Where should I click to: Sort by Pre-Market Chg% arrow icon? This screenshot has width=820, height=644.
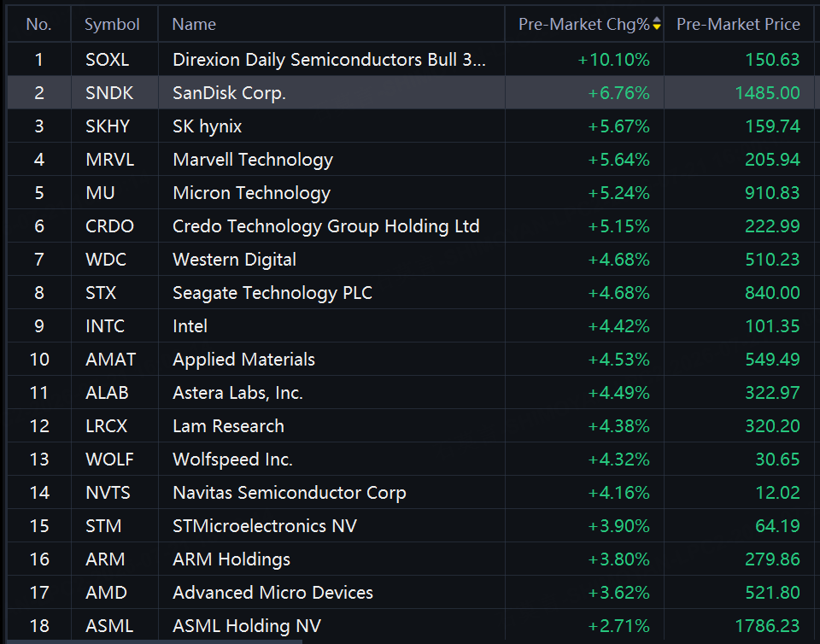click(657, 24)
